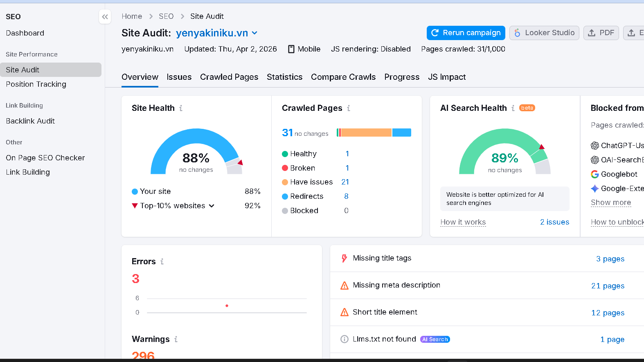This screenshot has height=362, width=644.
Task: Click the red data point on Errors chart
Action: tap(227, 306)
